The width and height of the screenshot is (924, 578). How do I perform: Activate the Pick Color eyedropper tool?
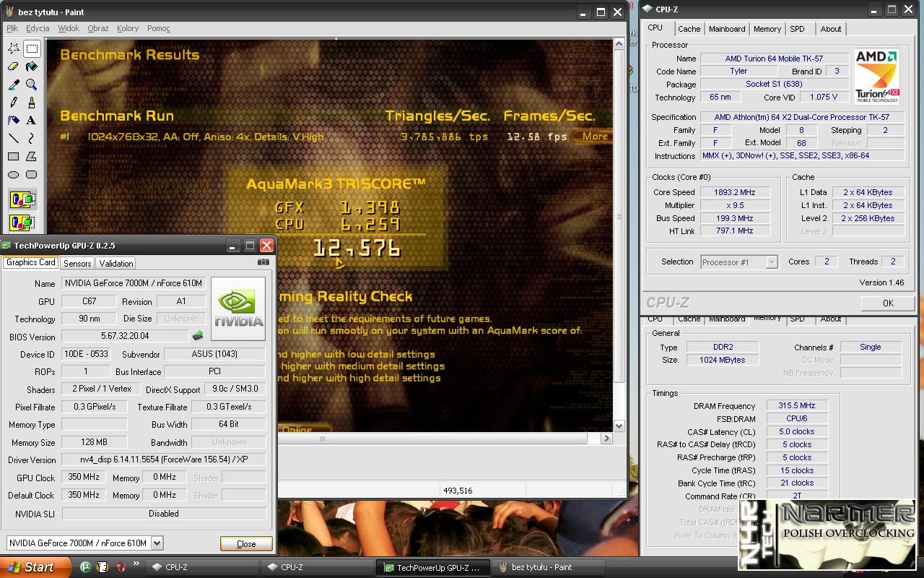pyautogui.click(x=14, y=85)
